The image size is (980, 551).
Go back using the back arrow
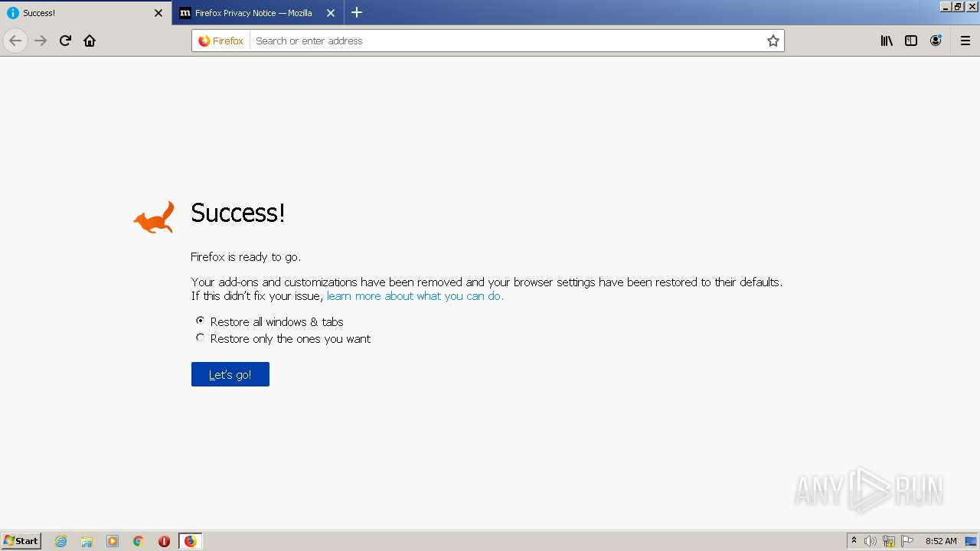pos(15,41)
